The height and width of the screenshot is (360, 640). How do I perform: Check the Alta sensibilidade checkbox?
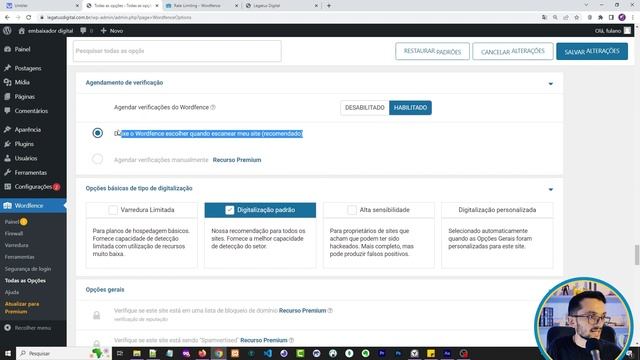[351, 210]
